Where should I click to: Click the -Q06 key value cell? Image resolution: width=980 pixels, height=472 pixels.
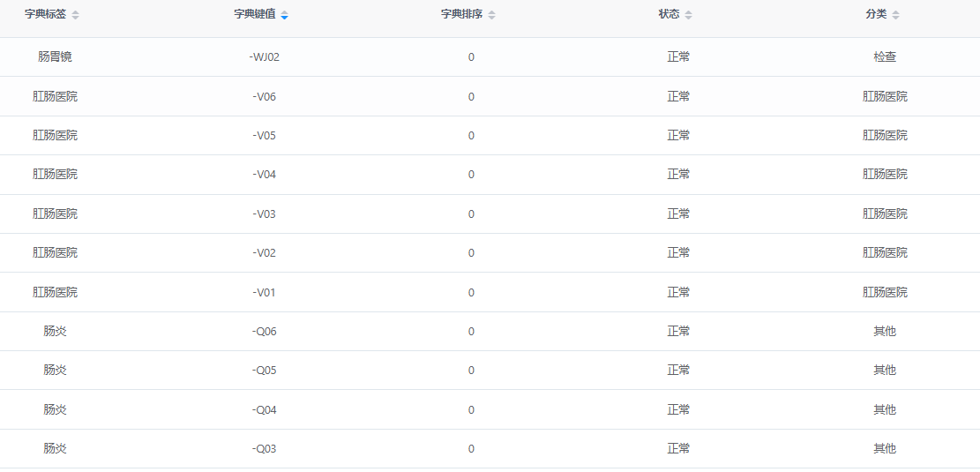point(265,332)
